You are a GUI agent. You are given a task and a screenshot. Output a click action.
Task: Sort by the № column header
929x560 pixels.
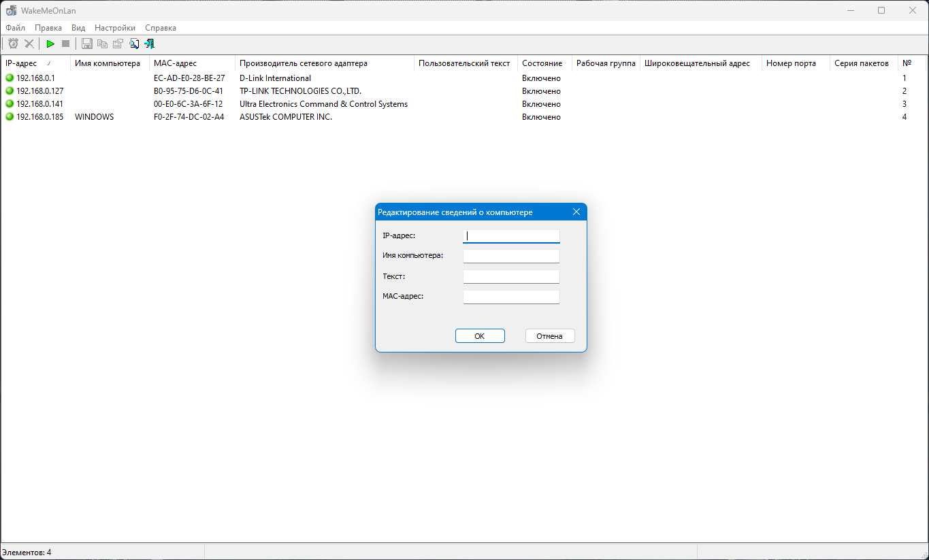point(912,63)
